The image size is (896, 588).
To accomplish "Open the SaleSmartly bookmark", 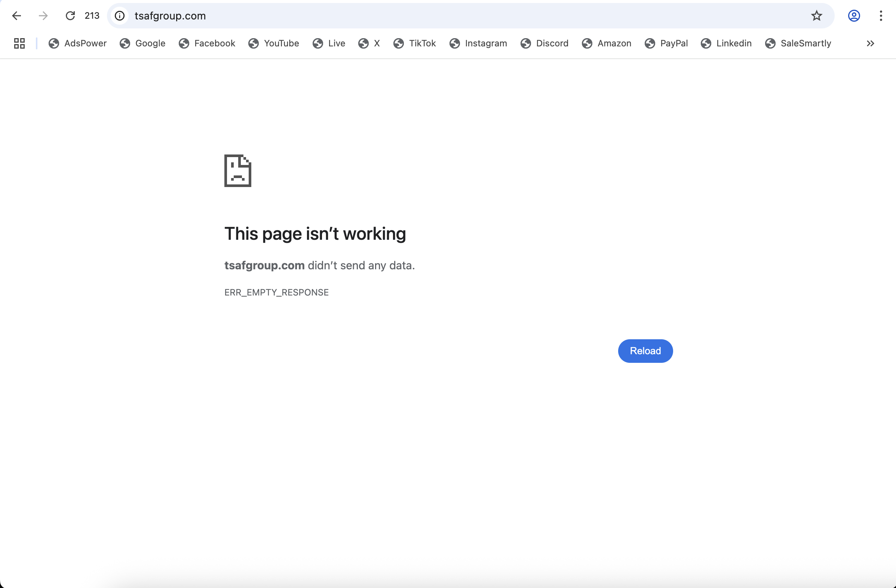I will tap(798, 43).
